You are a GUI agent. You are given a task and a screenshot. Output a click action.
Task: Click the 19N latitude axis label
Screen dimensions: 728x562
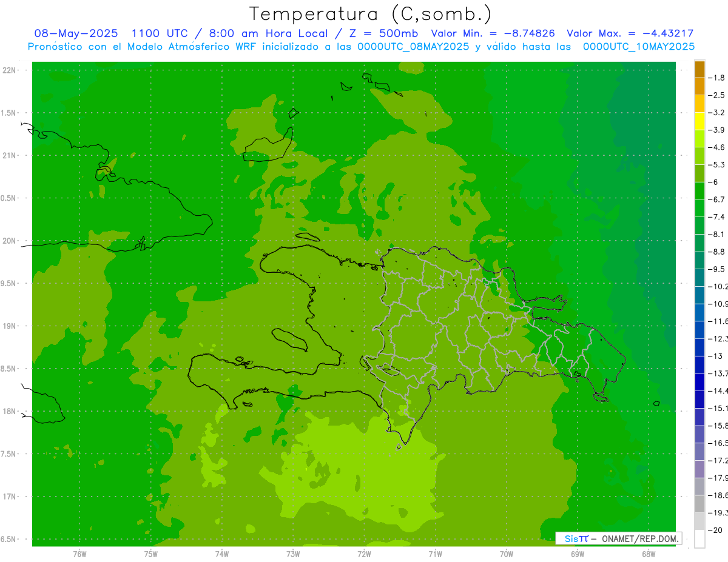tap(9, 326)
